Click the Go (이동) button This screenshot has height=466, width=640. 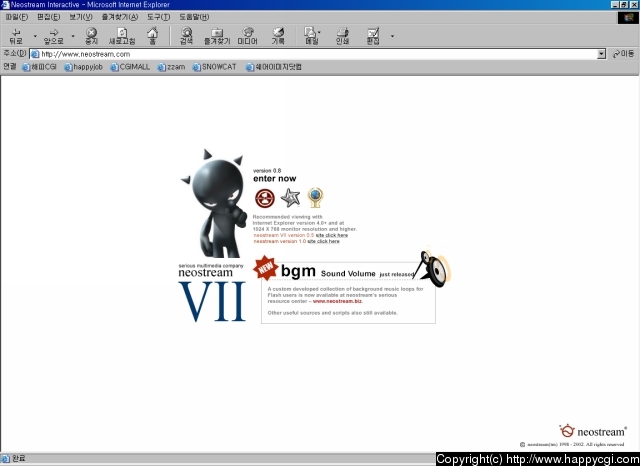(623, 54)
